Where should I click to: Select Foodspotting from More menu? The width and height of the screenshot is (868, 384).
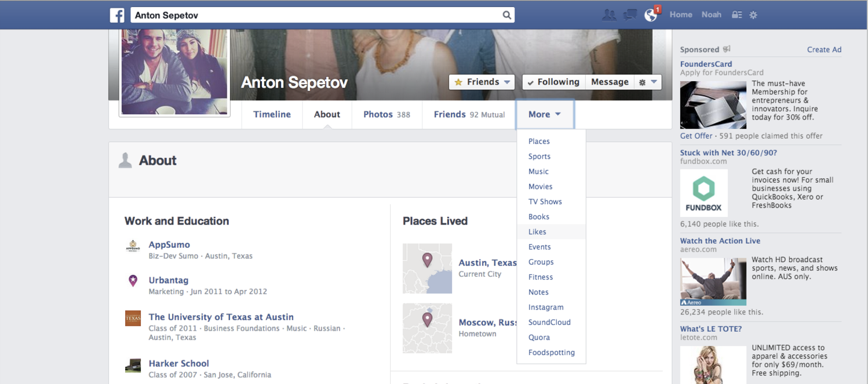551,353
